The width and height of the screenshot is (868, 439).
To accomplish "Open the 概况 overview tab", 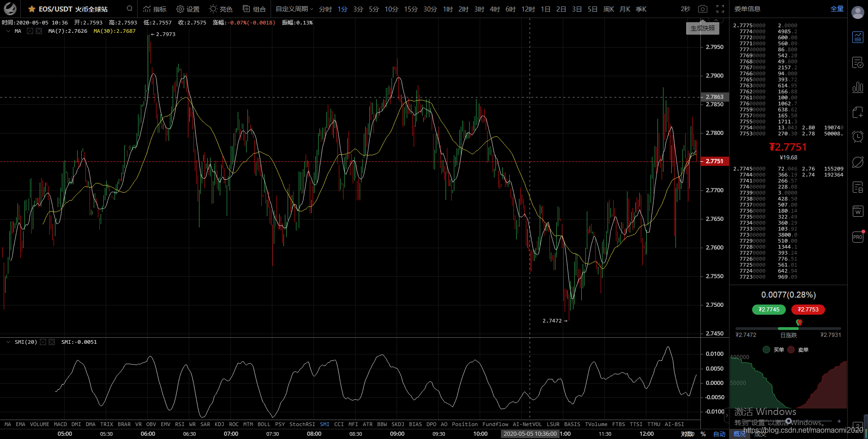I will [x=740, y=434].
